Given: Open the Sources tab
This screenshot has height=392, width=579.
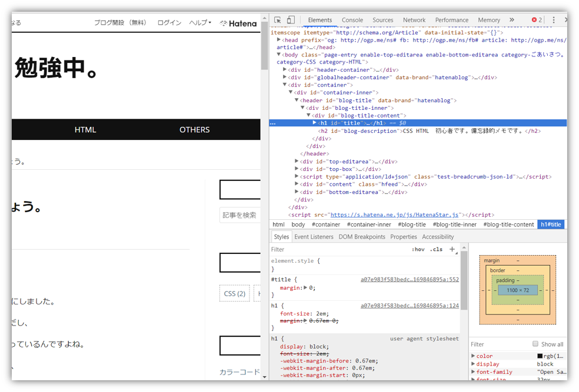Looking at the screenshot, I should tap(383, 20).
